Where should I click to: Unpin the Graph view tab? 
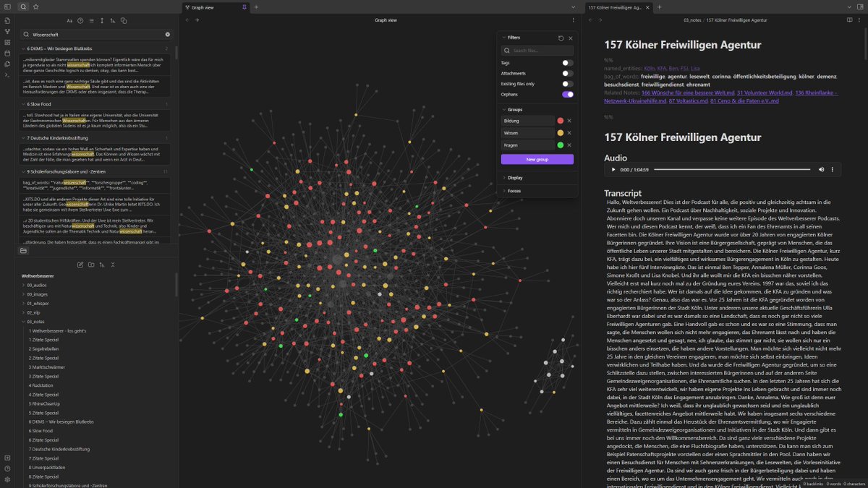pos(244,7)
